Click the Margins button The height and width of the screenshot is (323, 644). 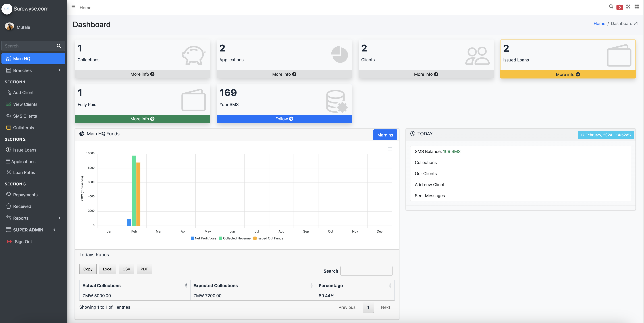pos(385,135)
